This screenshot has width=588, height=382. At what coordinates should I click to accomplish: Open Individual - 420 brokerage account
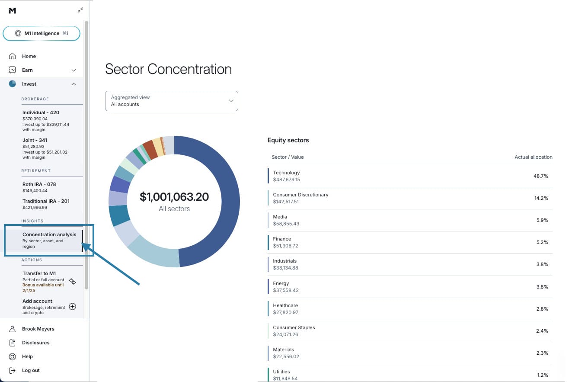(x=41, y=112)
